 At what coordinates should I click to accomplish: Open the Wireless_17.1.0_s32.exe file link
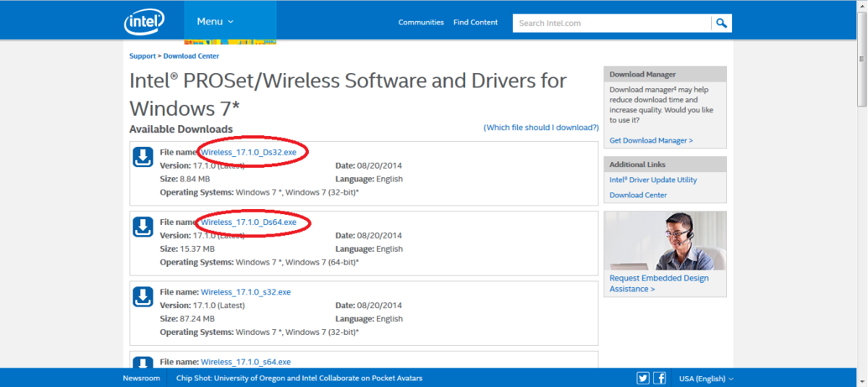point(245,292)
